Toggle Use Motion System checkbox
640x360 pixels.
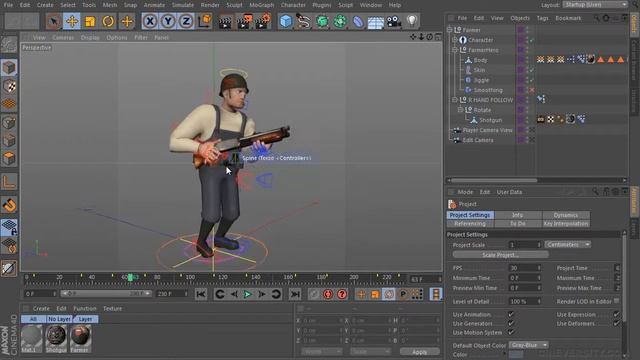511,332
